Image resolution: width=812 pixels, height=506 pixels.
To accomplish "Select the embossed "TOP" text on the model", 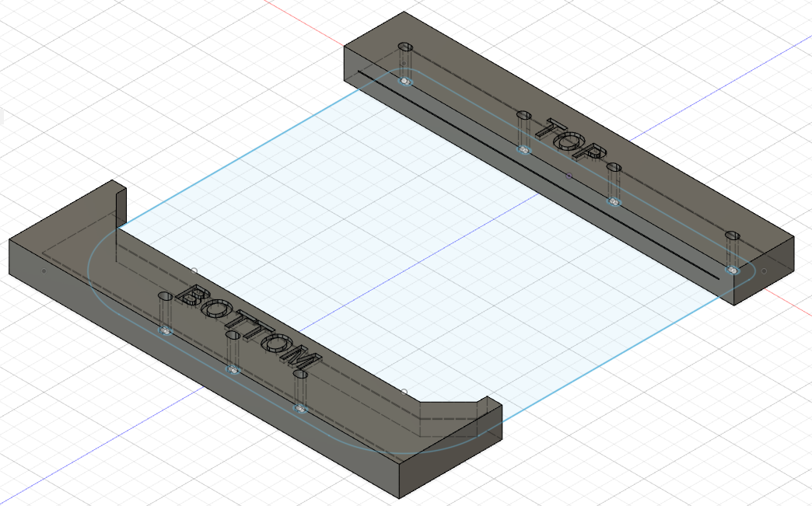I will [x=570, y=139].
